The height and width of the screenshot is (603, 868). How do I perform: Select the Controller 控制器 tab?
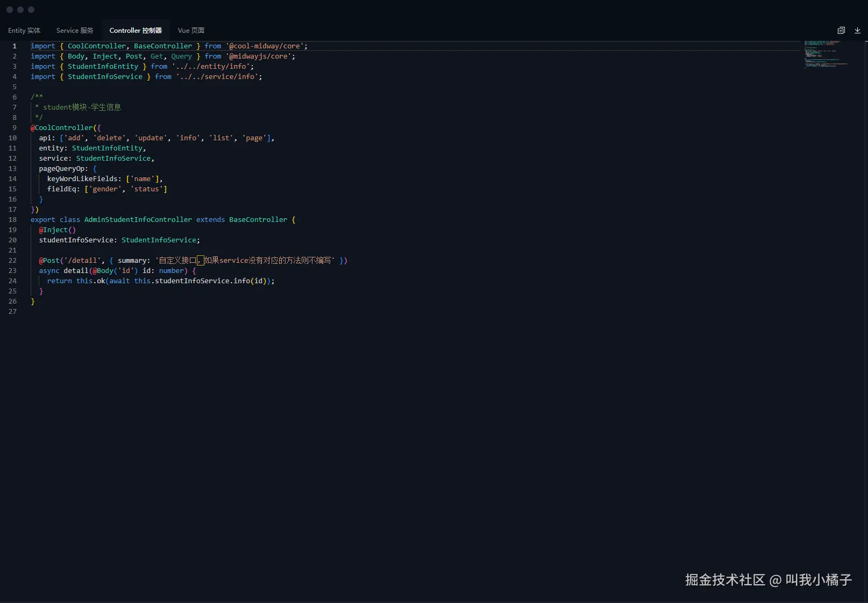pos(136,31)
